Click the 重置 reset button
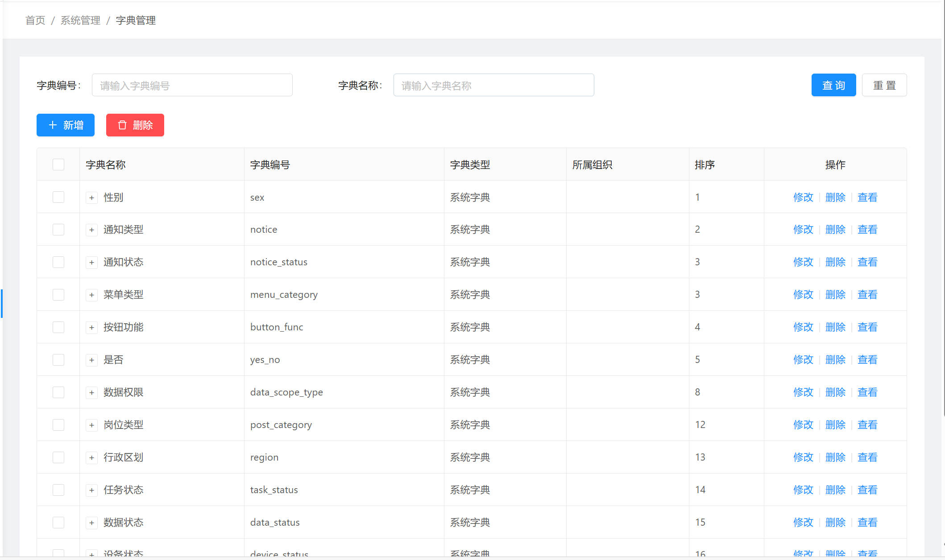 point(884,85)
